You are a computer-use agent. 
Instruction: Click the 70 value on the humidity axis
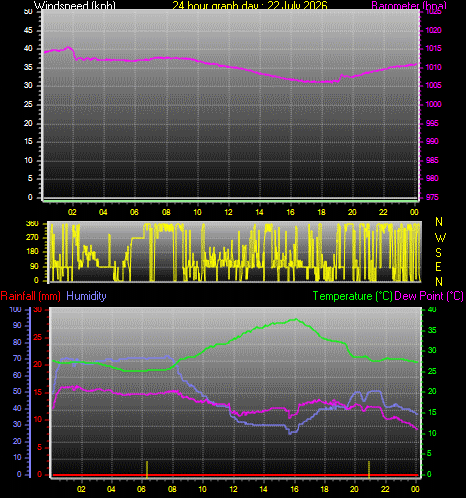point(17,359)
